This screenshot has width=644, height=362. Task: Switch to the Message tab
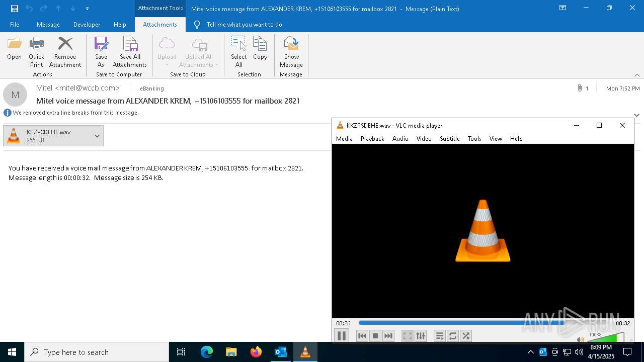48,25
